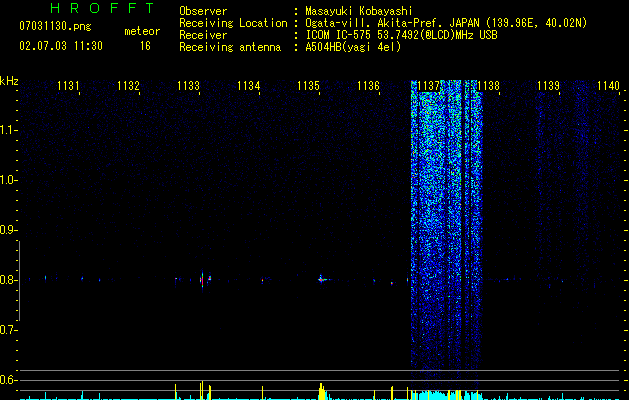Click the 1139 time marker
The height and width of the screenshot is (400, 629).
pos(548,85)
